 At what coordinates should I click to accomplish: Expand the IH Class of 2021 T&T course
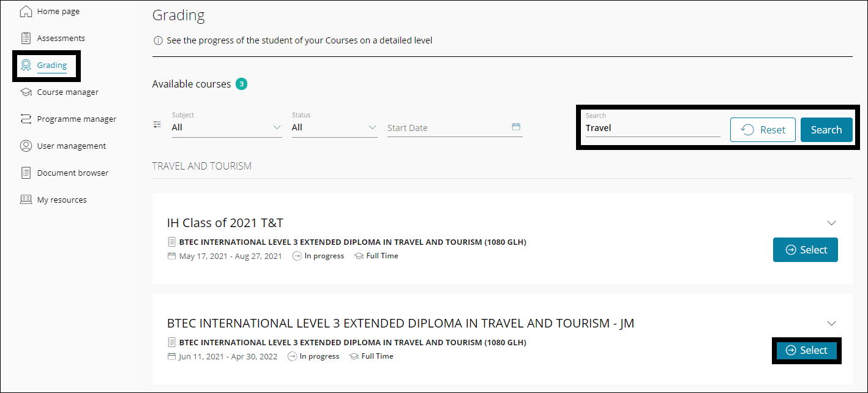pyautogui.click(x=831, y=223)
